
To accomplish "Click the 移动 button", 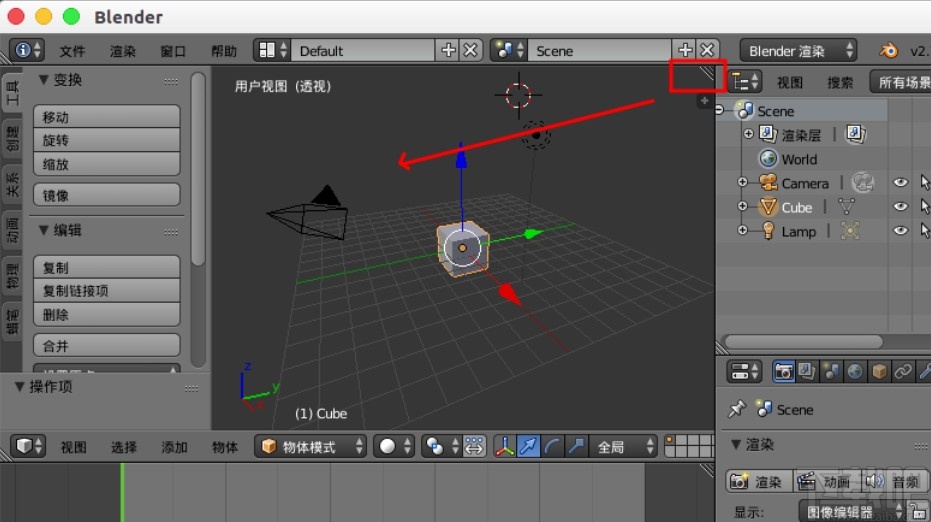I will point(107,116).
